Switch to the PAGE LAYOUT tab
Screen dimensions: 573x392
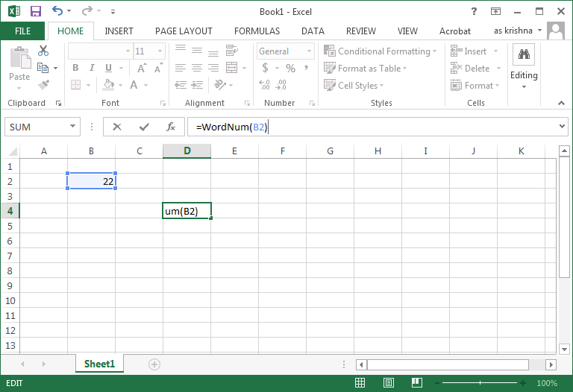[x=184, y=31]
